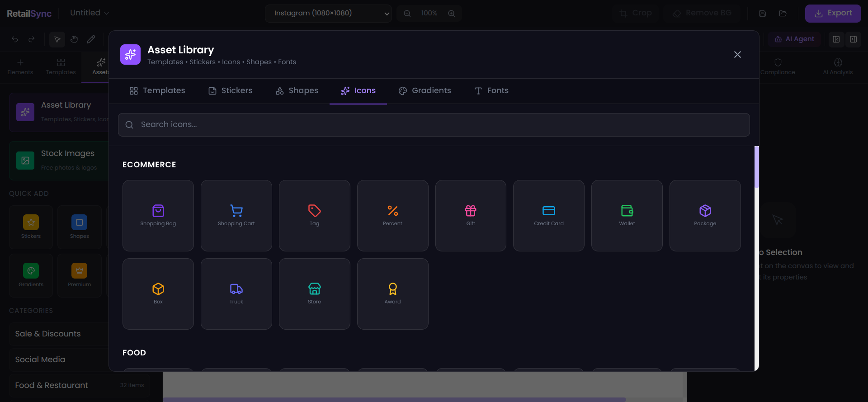This screenshot has width=868, height=402.
Task: Click the Asset Library scrollbar
Action: [757, 167]
